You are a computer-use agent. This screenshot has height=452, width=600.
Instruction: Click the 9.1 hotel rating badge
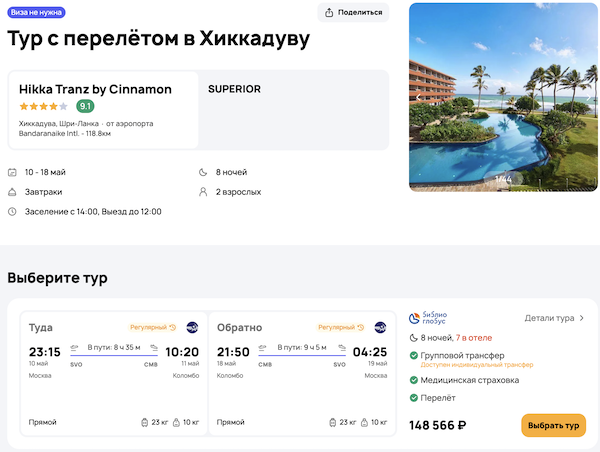pos(85,106)
